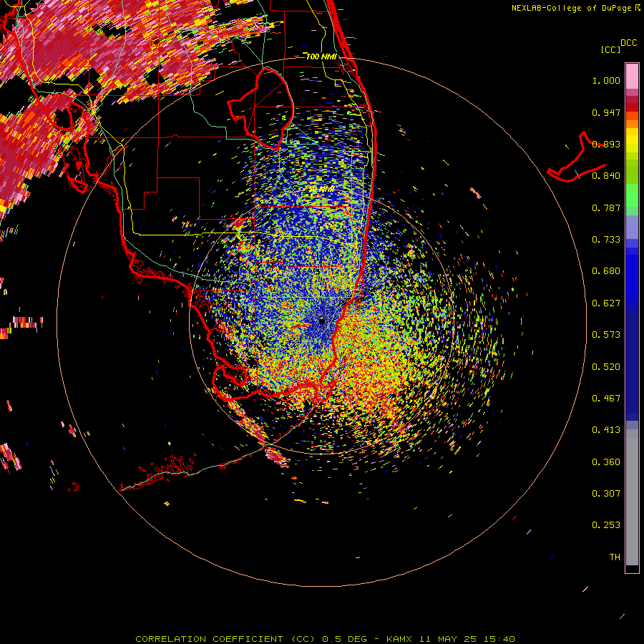
Task: Click the 0.253 scale value
Action: (x=606, y=525)
